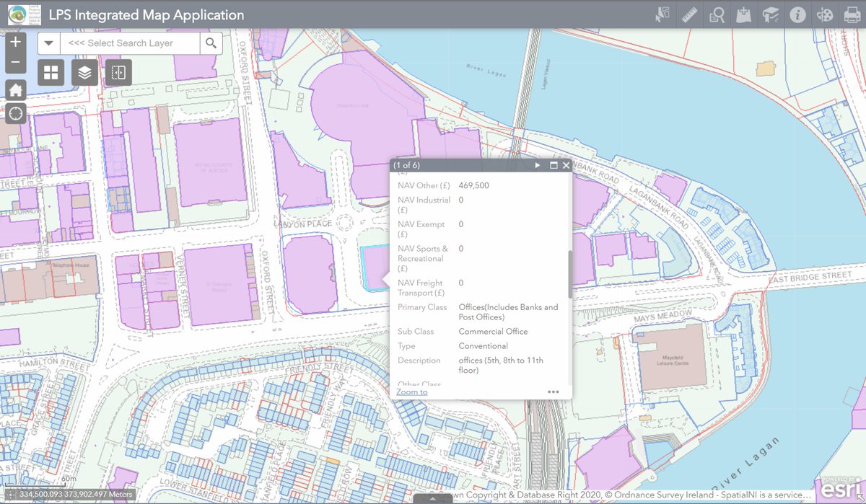Run search with magnifier button
The height and width of the screenshot is (504, 866).
(211, 43)
